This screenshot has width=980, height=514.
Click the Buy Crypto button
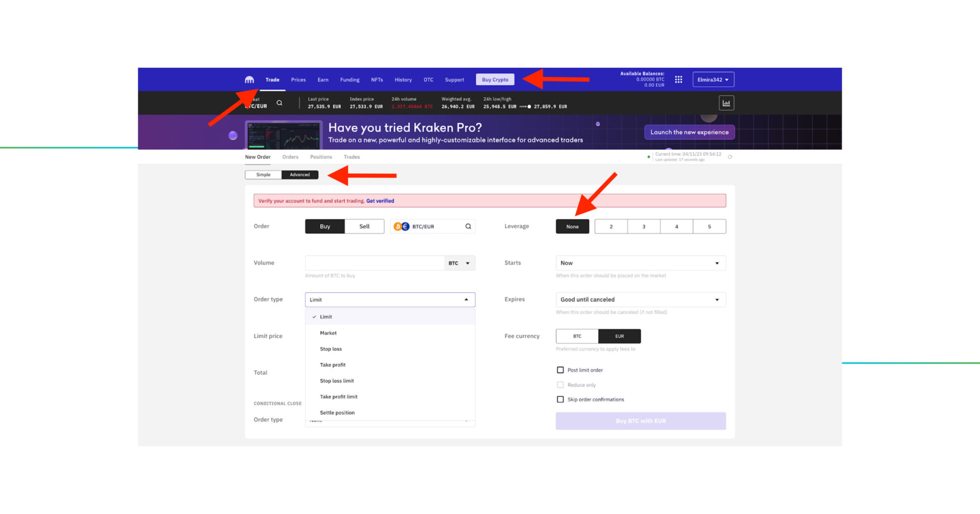pyautogui.click(x=495, y=80)
